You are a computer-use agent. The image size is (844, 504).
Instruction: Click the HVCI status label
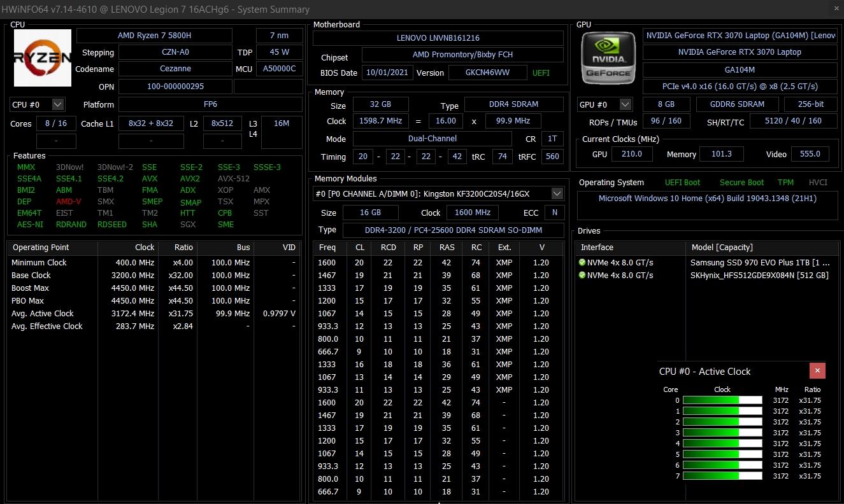[818, 183]
